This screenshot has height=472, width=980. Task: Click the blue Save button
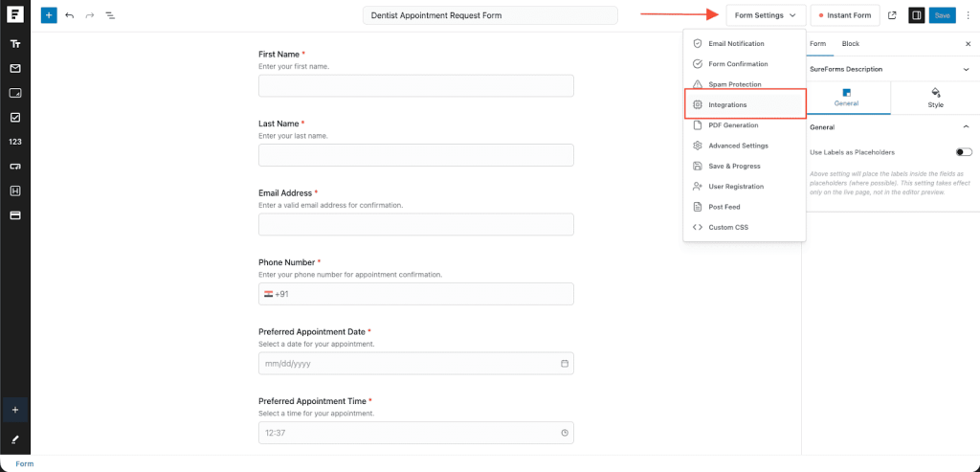[943, 15]
